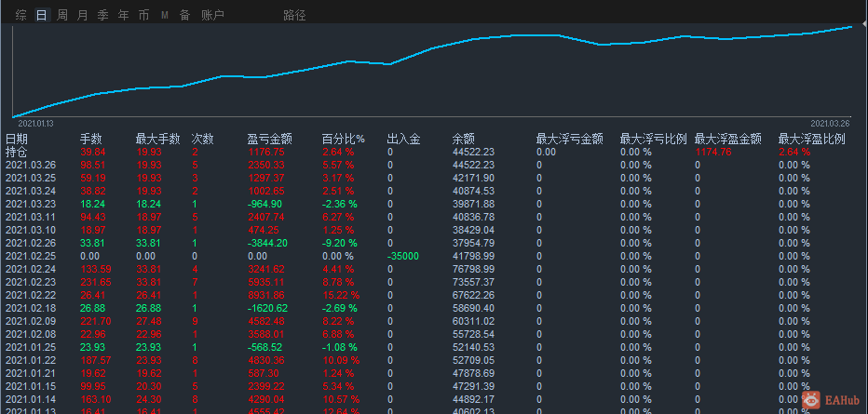Click the 231.65 lots value

[95, 282]
